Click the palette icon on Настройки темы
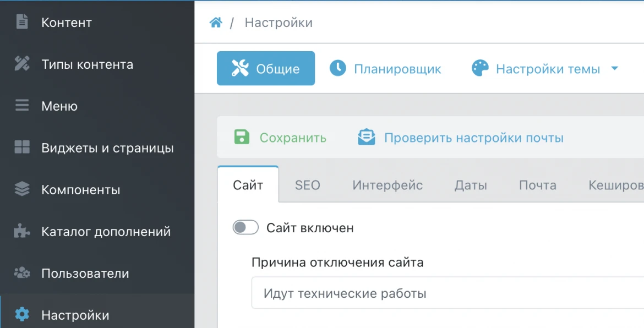Screen dimensions: 644x328 point(480,68)
